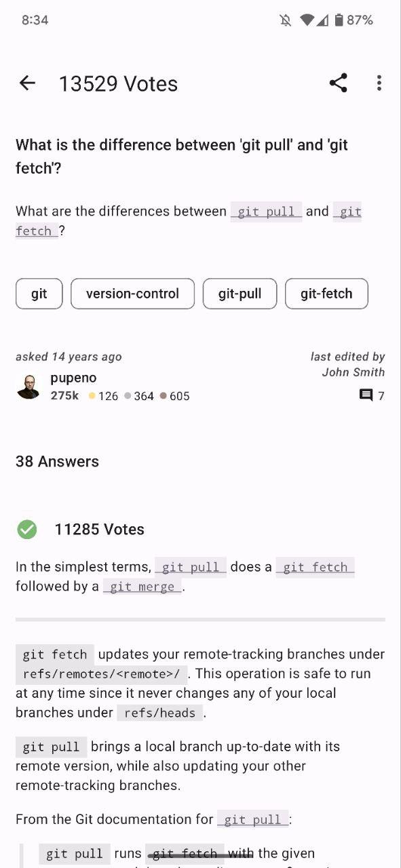Image resolution: width=401 pixels, height=868 pixels.
Task: View pupeno's profile by tapping their username
Action: point(73,378)
